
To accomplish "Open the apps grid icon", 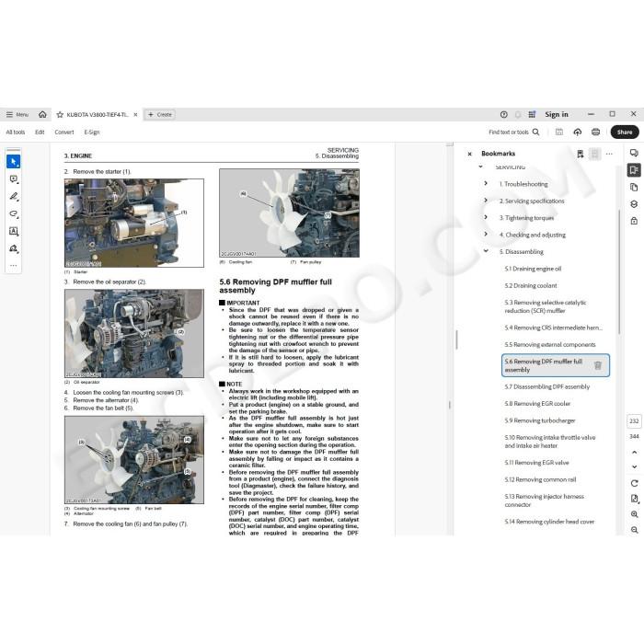I will (x=532, y=115).
